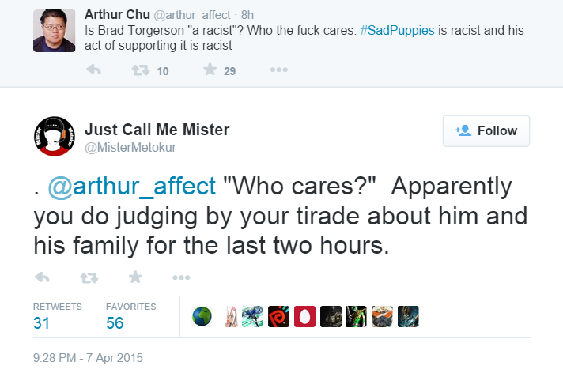The image size is (563, 392).
Task: Retweet Arthur Chu's tweet
Action: click(x=141, y=70)
